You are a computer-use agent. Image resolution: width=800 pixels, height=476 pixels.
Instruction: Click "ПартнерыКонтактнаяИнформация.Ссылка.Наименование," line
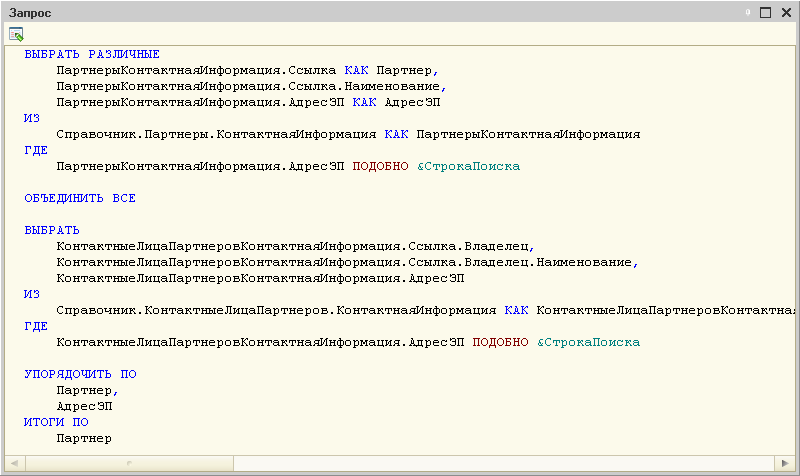pyautogui.click(x=252, y=86)
